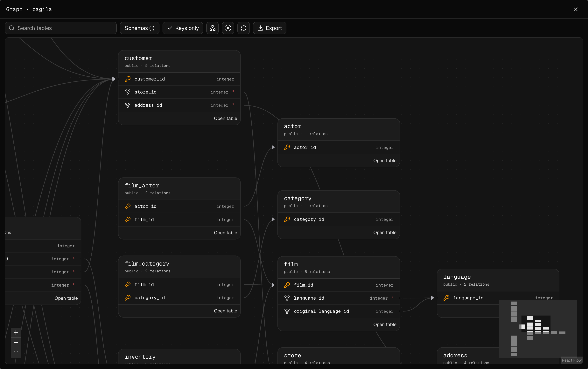The image size is (588, 369).
Task: Select the address table title
Action: [455, 356]
